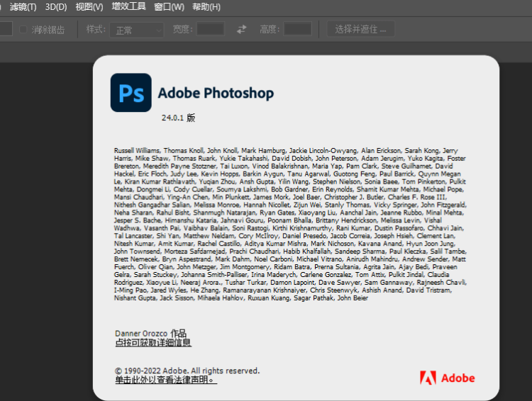
Task: Toggle the 消除锯齿 checkbox
Action: coord(23,30)
